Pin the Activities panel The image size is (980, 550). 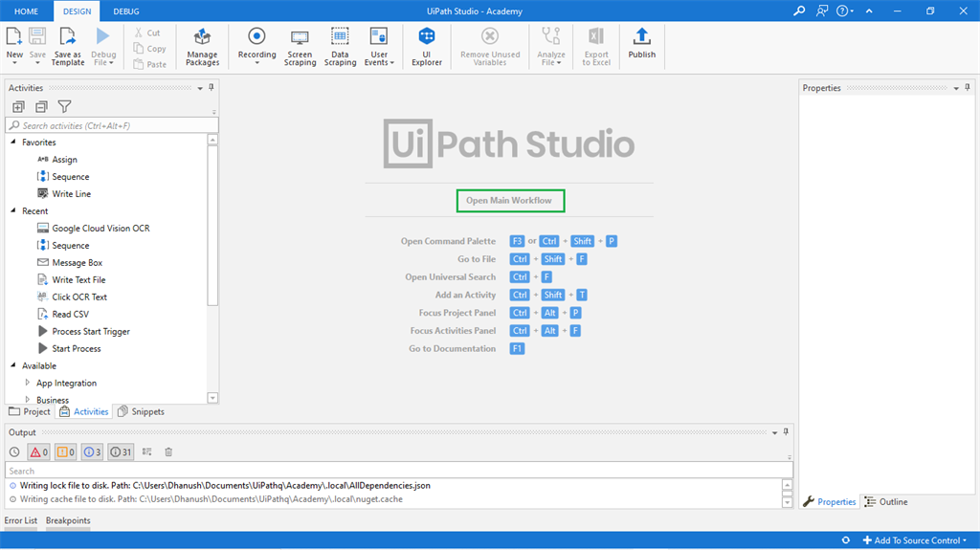[x=212, y=87]
